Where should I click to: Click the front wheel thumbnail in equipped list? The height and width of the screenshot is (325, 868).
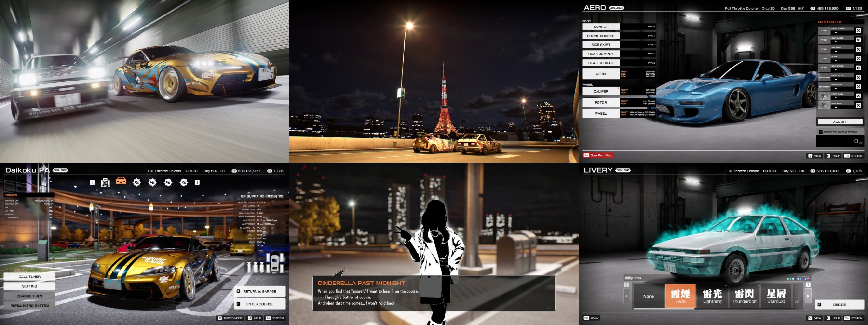825,96
